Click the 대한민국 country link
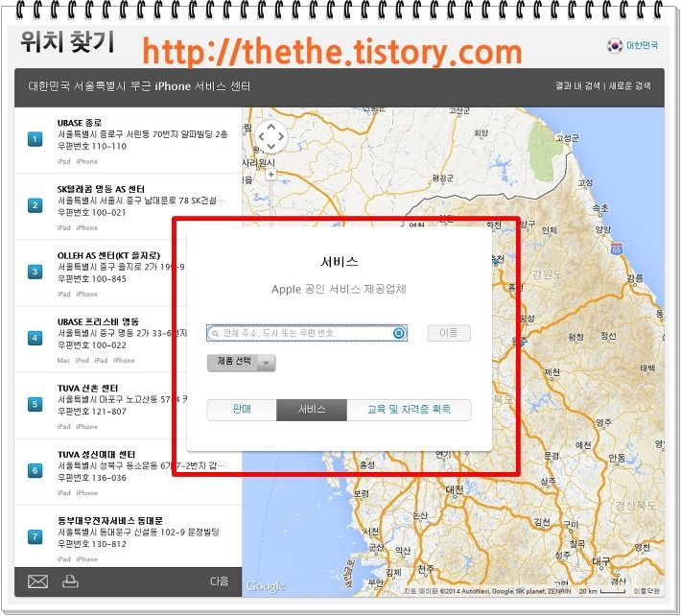 coord(642,45)
